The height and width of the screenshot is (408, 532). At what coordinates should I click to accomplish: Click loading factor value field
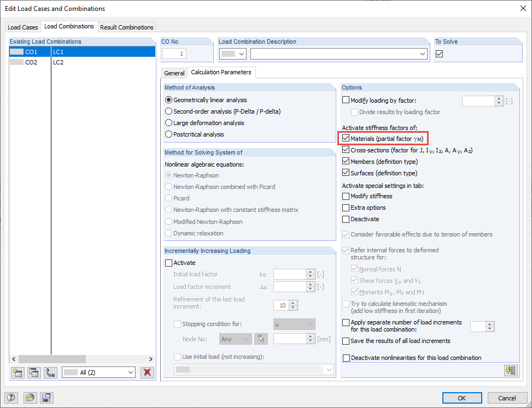coord(478,100)
